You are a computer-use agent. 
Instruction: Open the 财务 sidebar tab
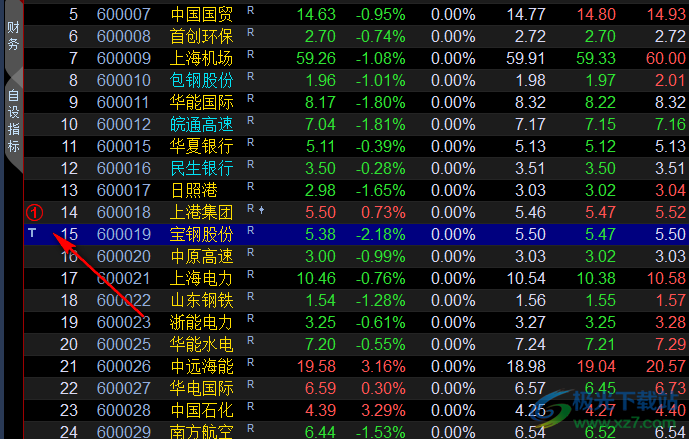click(x=13, y=35)
